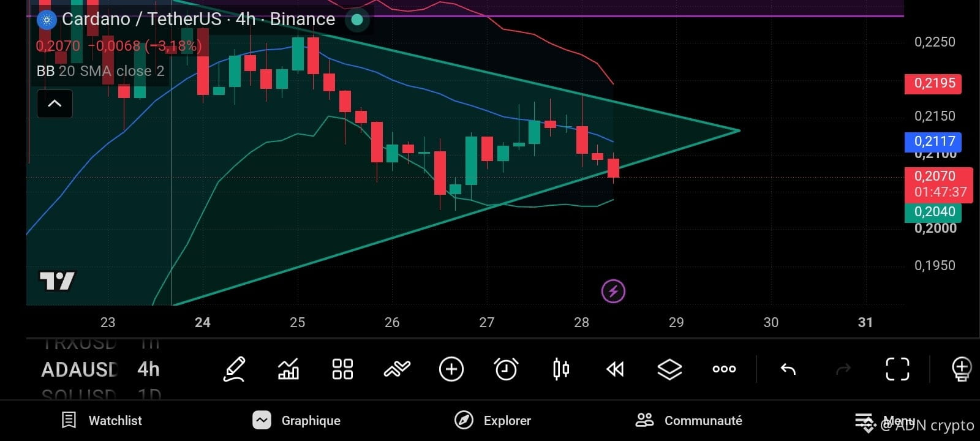Screen dimensions: 980x441
Task: Select date 24 on the time axis
Action: (x=203, y=322)
